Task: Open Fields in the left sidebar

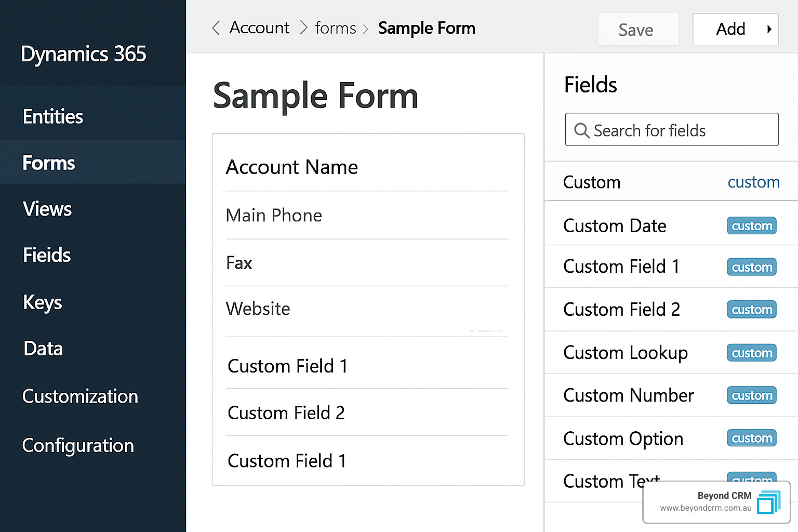Action: click(47, 256)
